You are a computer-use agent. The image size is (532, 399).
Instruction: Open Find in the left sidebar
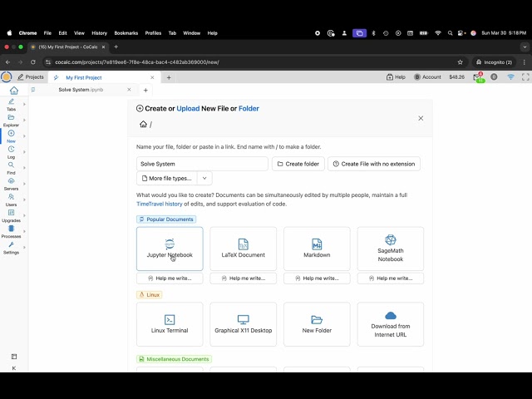(x=11, y=168)
